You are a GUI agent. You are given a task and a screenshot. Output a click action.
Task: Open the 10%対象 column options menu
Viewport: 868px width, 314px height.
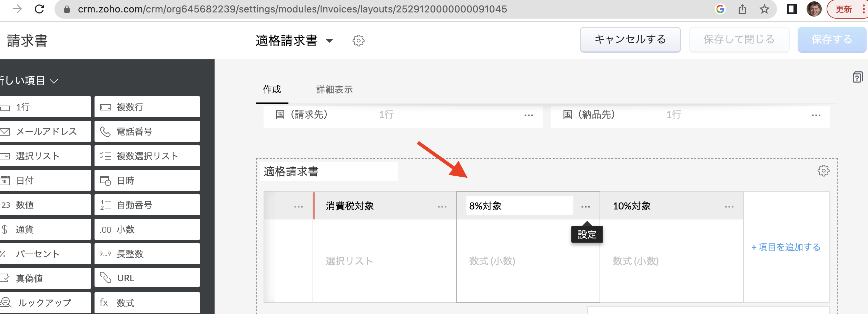pyautogui.click(x=729, y=207)
